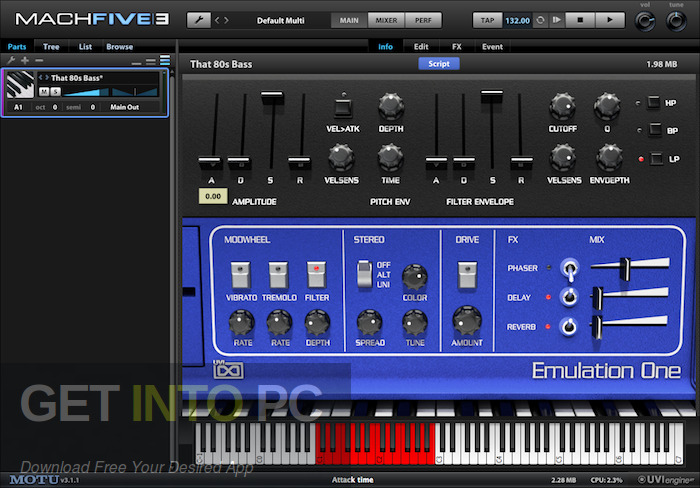Switch to the MAIN view

349,20
